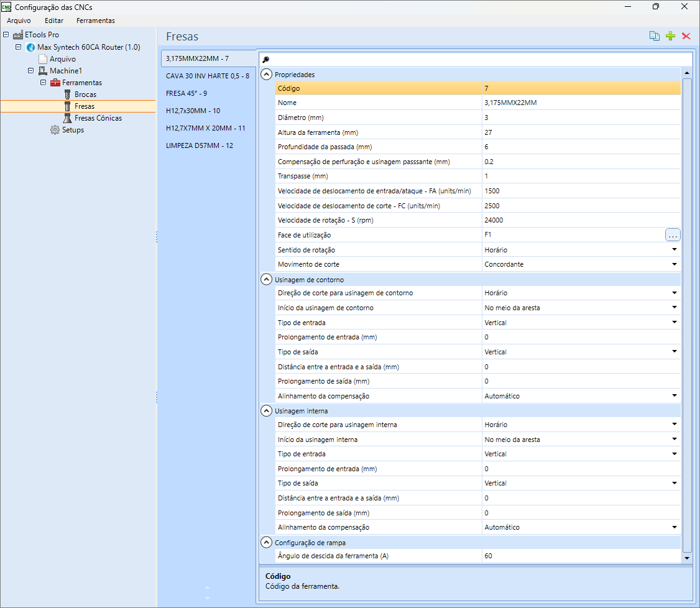Select tool 3,175MMX22MM - 7 in list

(x=208, y=58)
